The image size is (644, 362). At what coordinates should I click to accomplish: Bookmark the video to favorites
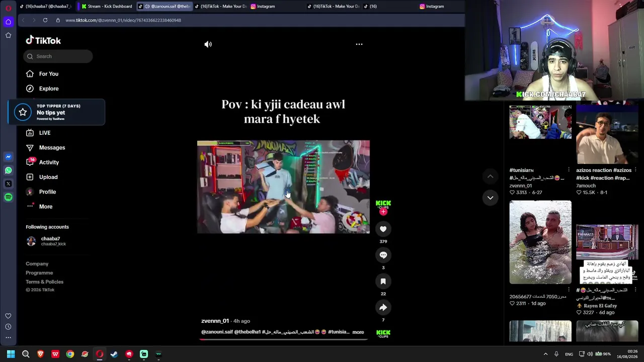(383, 282)
